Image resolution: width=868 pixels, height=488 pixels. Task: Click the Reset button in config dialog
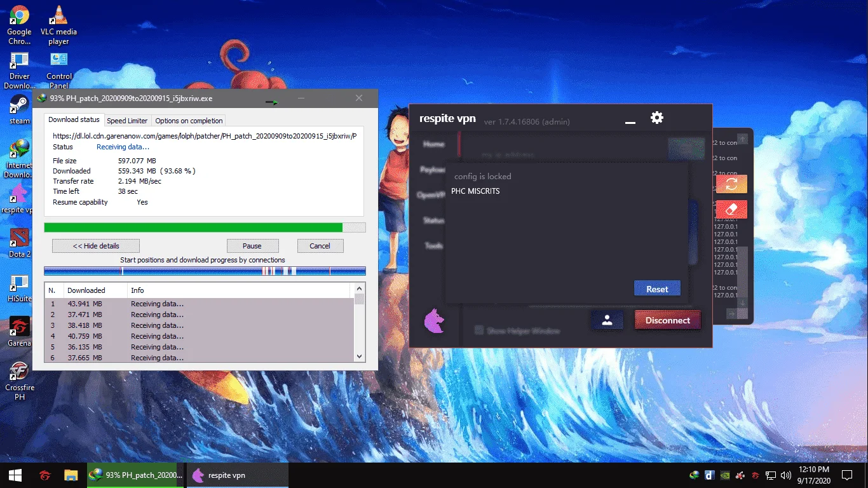coord(657,289)
